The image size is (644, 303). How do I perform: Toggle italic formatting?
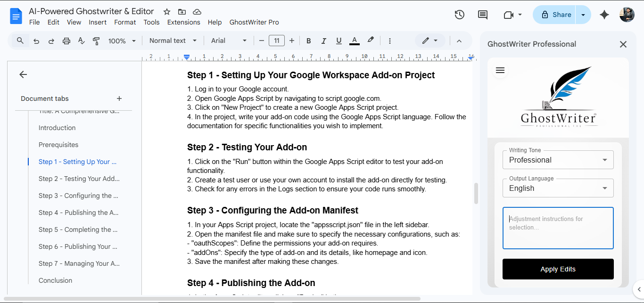[x=323, y=41]
